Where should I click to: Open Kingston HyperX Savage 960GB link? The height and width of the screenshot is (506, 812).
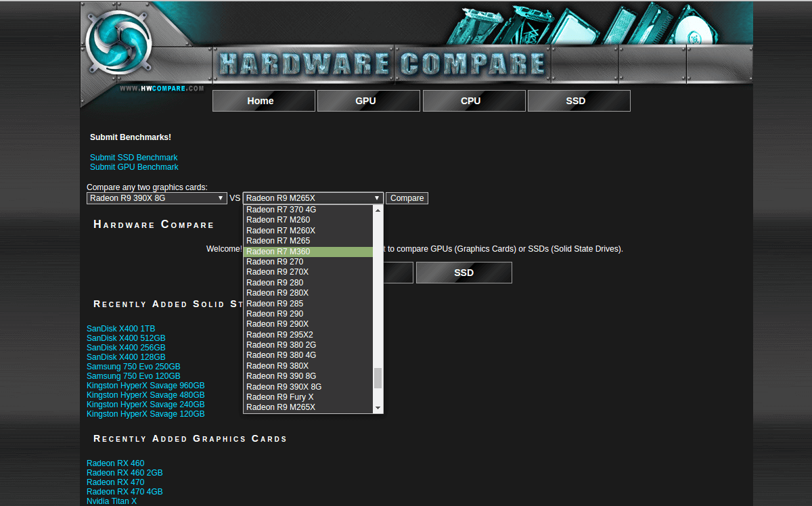[145, 386]
